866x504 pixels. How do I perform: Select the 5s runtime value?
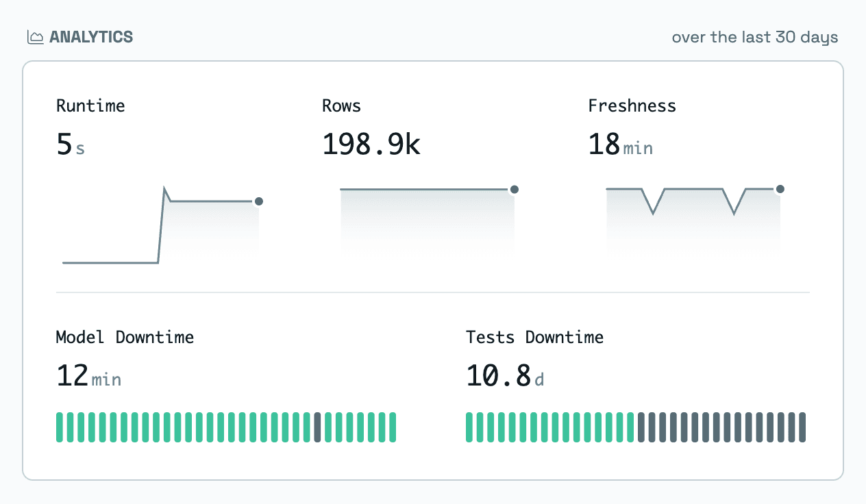coord(71,145)
